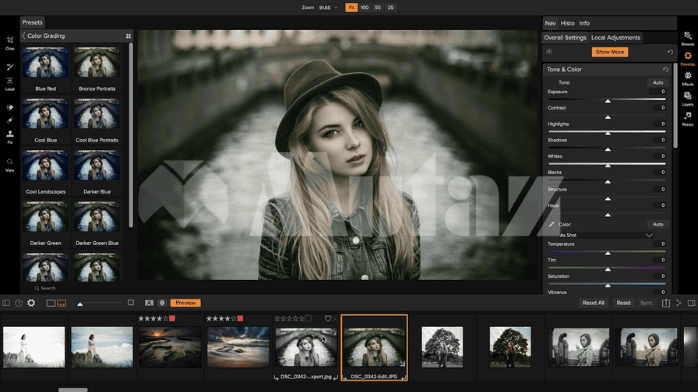Adjust the filmstrip thumbnail size slider
The width and height of the screenshot is (698, 392).
100,303
